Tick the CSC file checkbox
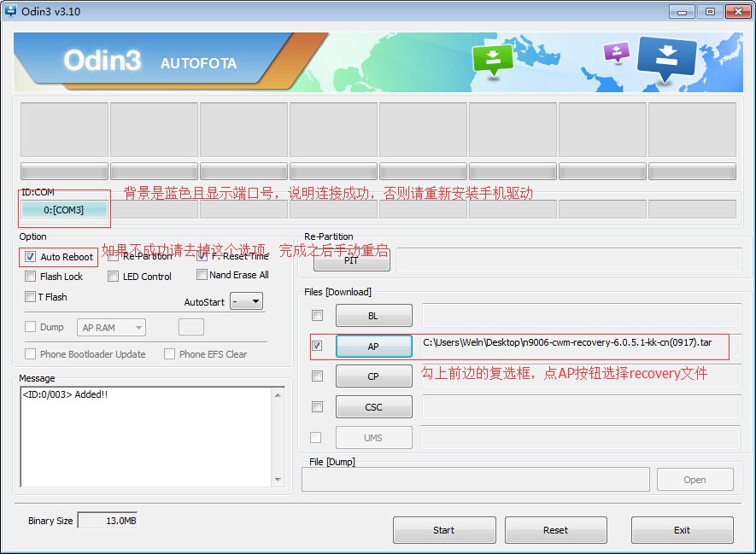 (317, 407)
